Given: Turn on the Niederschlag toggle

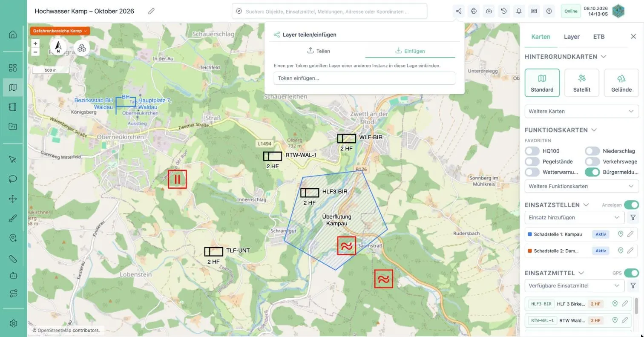Looking at the screenshot, I should click(x=592, y=151).
